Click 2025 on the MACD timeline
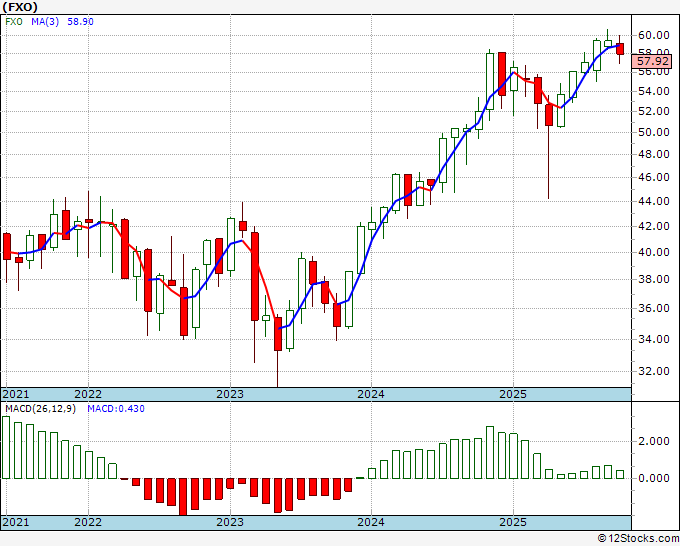The image size is (680, 546). click(513, 522)
